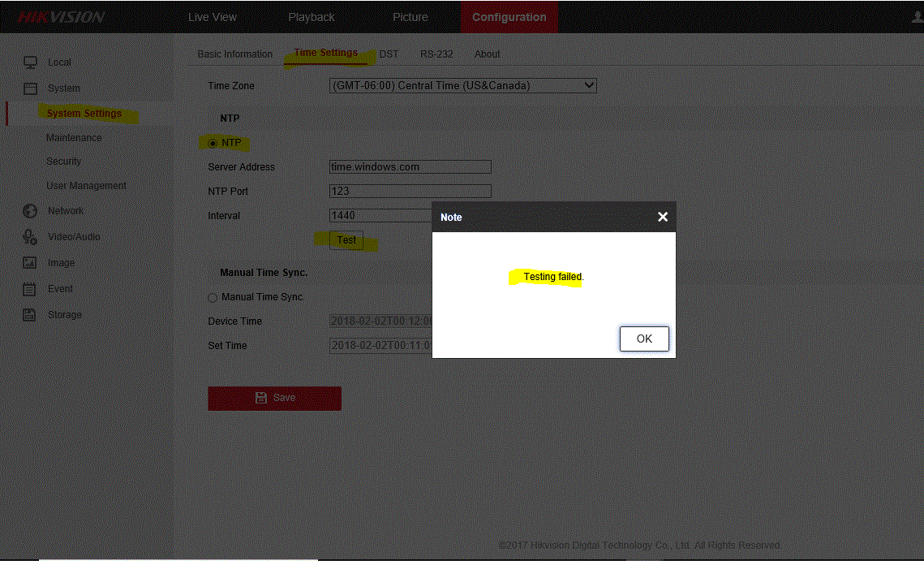Switch to the DST tab
Screen dimensions: 924x561
coord(389,54)
